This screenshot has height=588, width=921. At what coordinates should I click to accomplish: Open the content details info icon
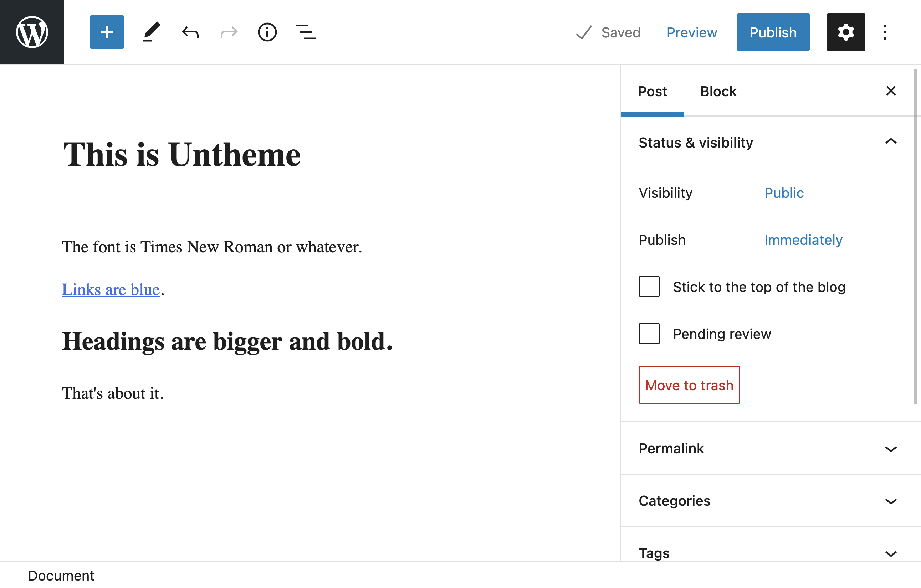267,32
